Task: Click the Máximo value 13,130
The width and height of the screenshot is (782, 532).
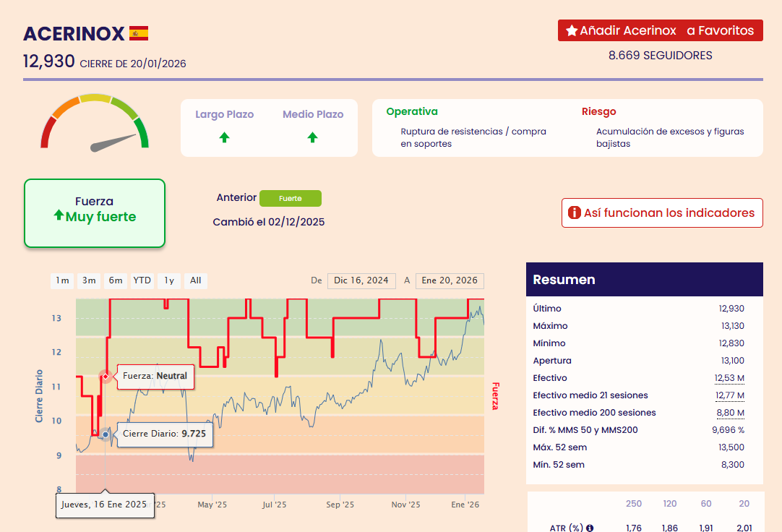Action: (x=733, y=326)
